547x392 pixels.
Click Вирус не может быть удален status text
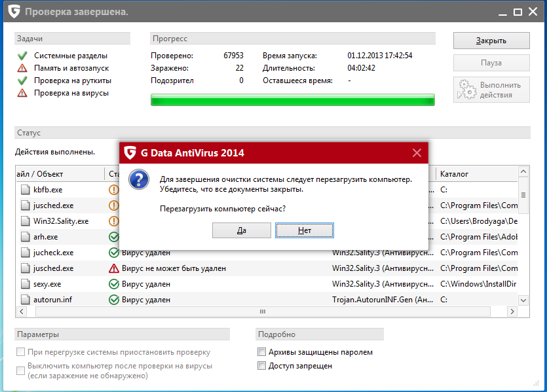174,268
